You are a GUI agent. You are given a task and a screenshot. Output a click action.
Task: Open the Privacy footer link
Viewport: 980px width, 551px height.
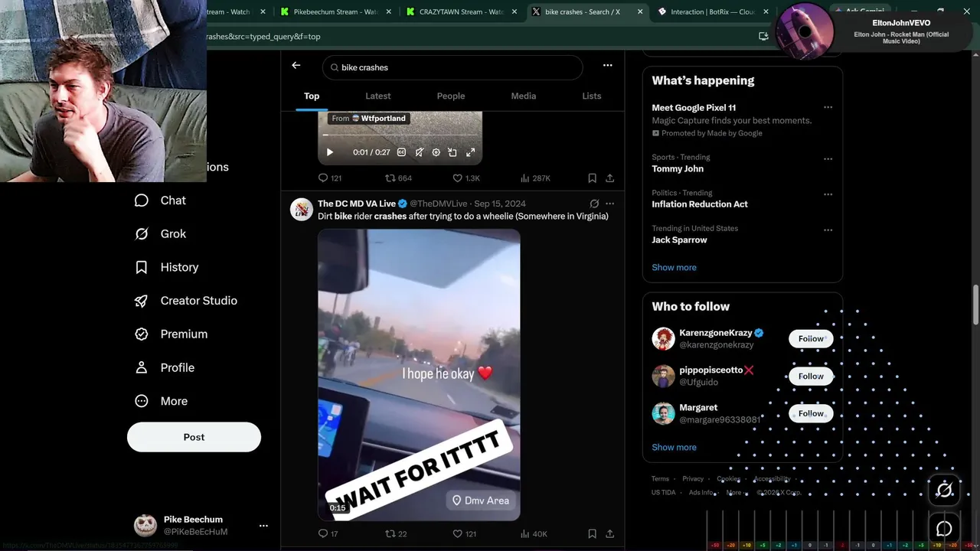tap(693, 479)
